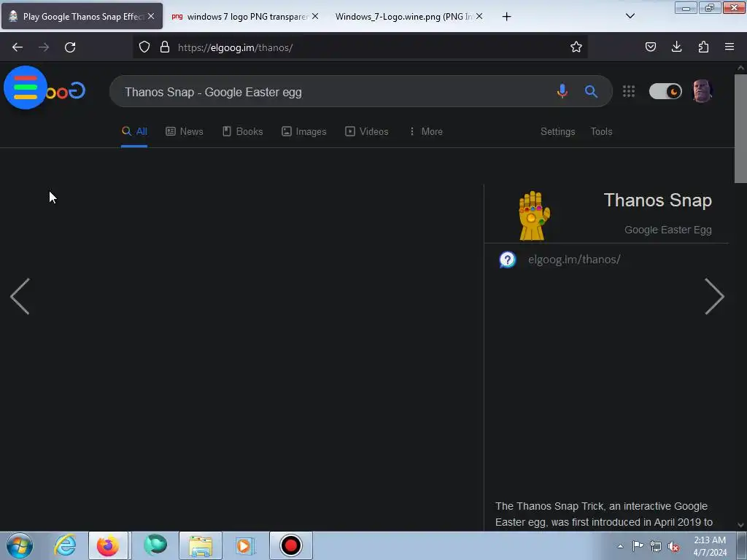Bookmark this page with the star icon

coord(576,47)
